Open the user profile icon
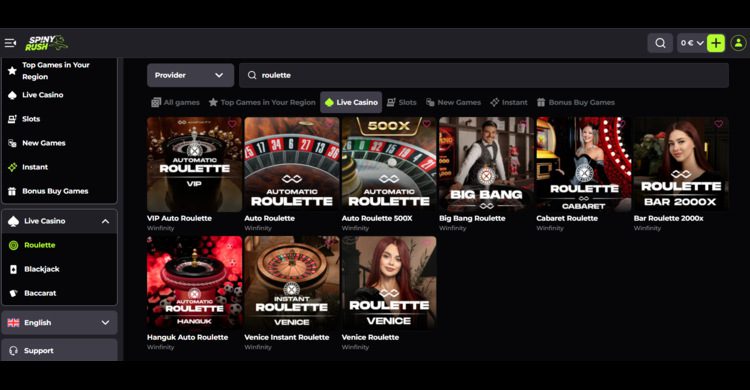 pyautogui.click(x=739, y=43)
